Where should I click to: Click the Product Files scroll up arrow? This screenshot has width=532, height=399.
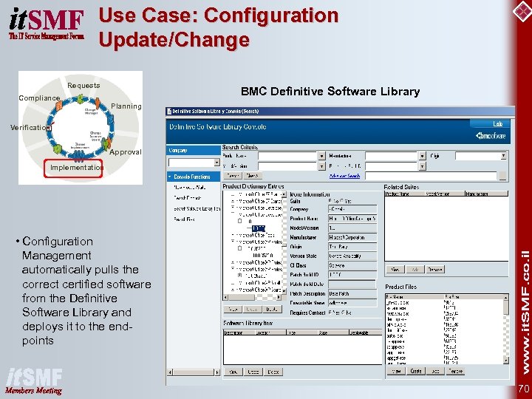click(506, 298)
